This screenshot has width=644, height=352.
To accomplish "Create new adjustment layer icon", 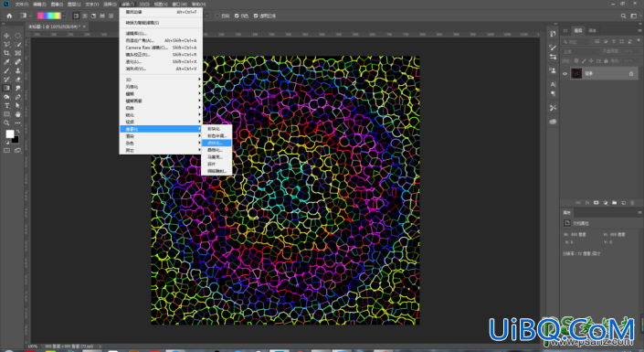I will [x=606, y=203].
